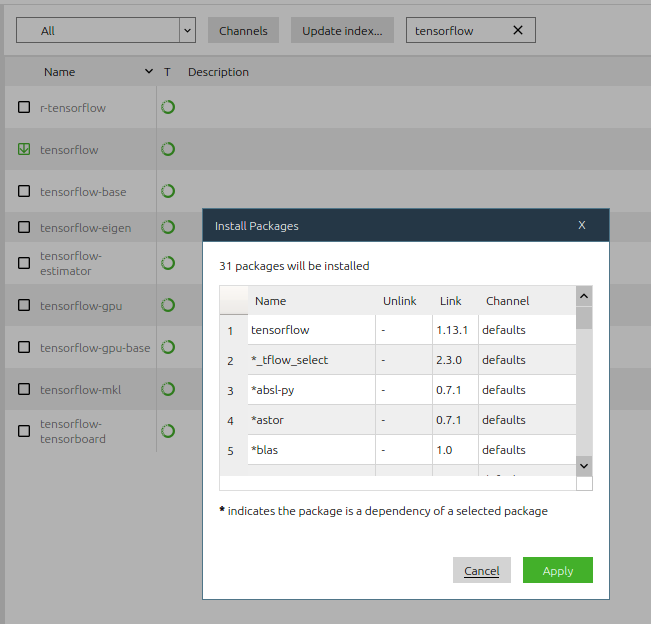Image resolution: width=651 pixels, height=624 pixels.
Task: Click the 1.13.1 version cell
Action: pos(455,330)
